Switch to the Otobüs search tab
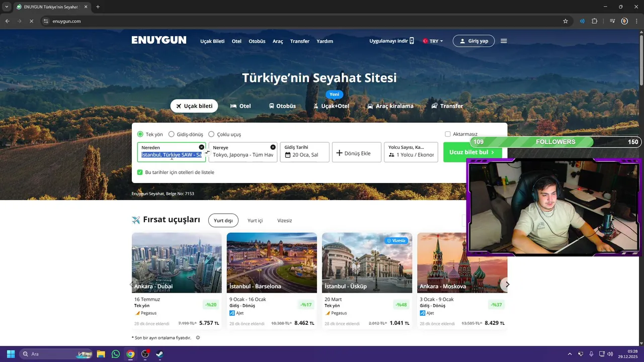The image size is (644, 362). [282, 106]
